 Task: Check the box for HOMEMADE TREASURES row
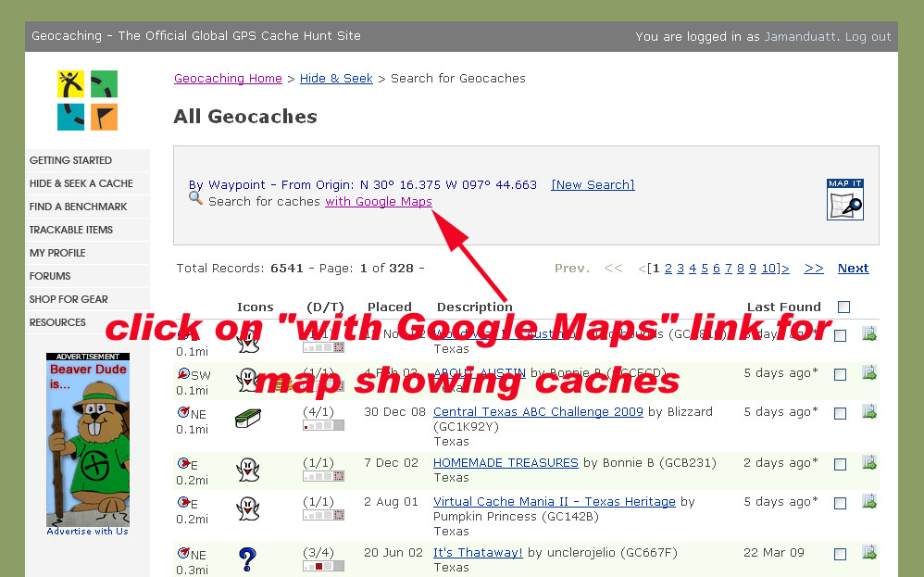841,464
